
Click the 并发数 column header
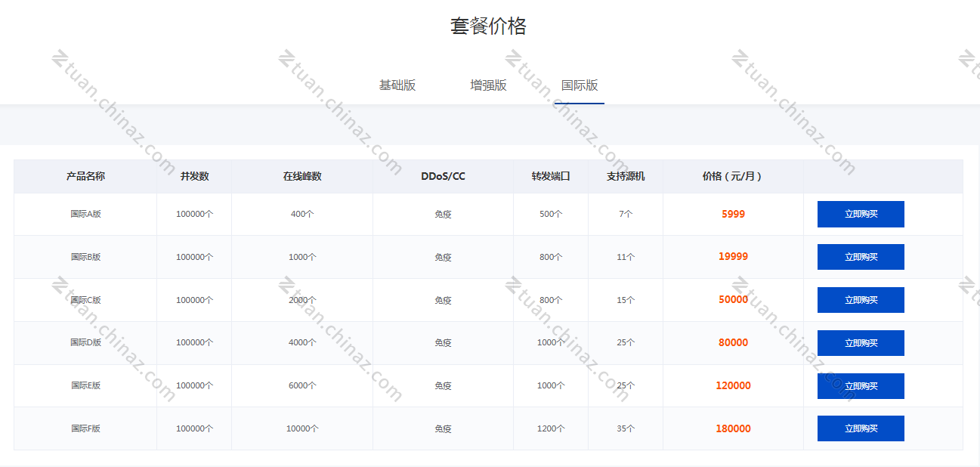tap(194, 176)
